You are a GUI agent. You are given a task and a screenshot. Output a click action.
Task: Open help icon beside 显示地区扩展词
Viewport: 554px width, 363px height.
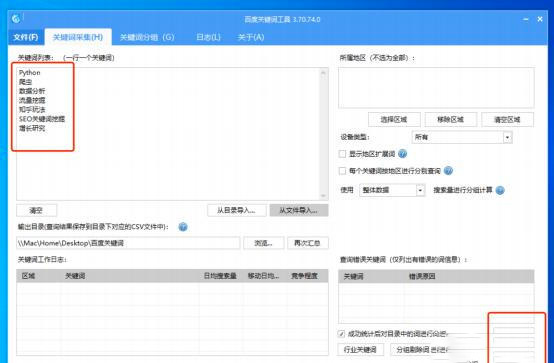[402, 154]
